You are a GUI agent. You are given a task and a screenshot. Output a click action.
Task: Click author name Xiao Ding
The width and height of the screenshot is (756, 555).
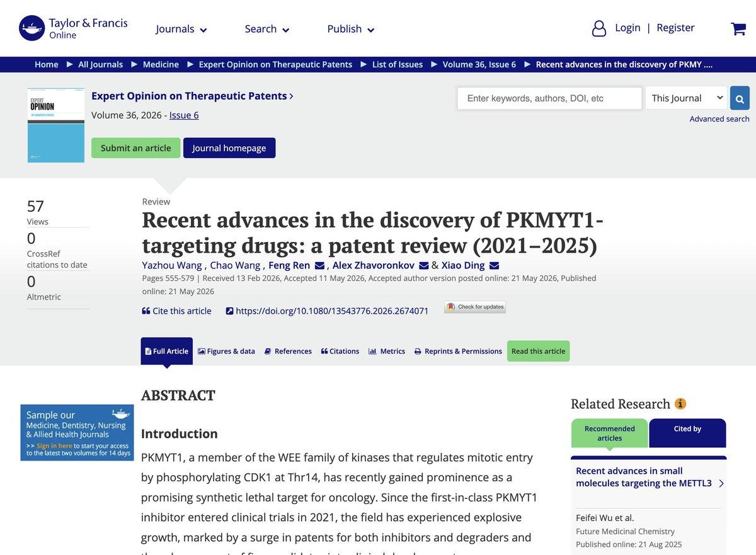[463, 265]
